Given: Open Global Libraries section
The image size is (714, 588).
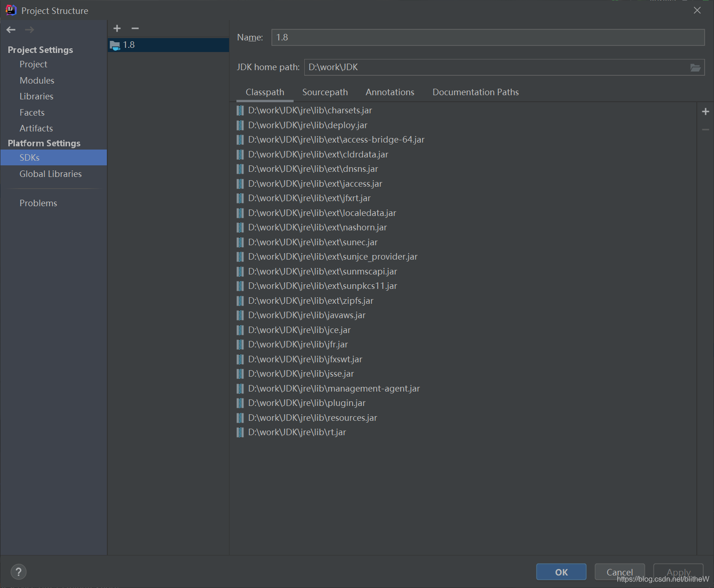Looking at the screenshot, I should pyautogui.click(x=51, y=174).
